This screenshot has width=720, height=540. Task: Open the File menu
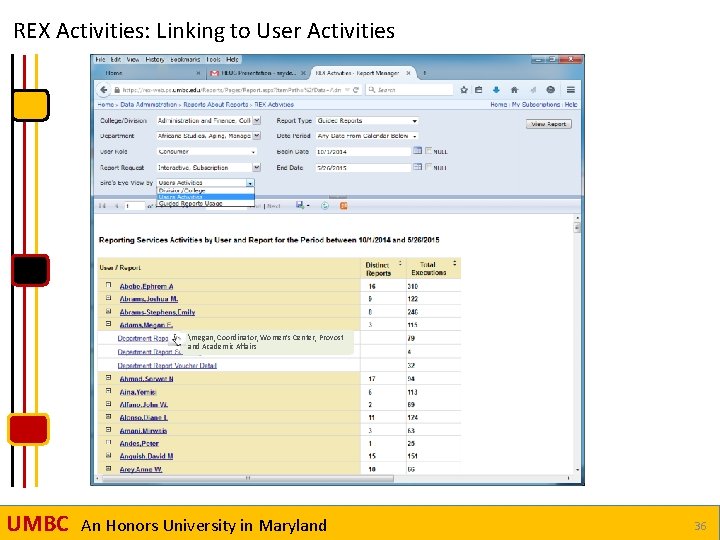coord(100,60)
